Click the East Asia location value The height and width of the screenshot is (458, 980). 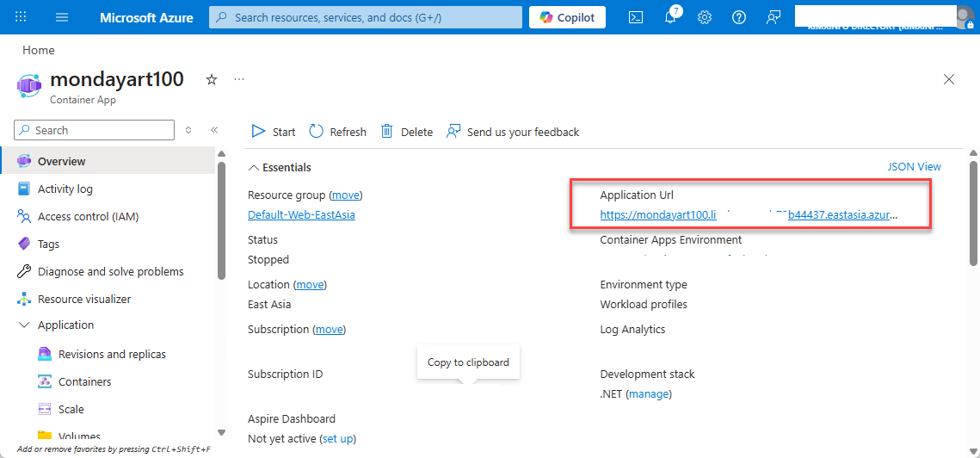[269, 305]
